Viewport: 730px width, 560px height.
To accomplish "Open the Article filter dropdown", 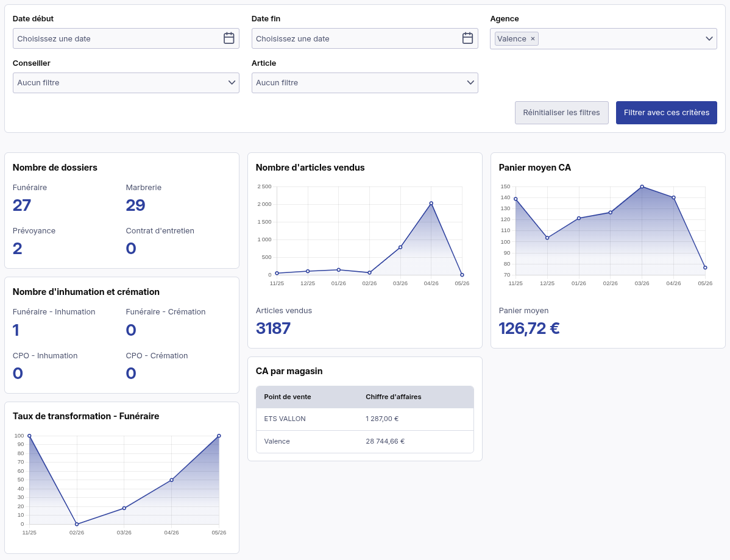I will pyautogui.click(x=364, y=82).
